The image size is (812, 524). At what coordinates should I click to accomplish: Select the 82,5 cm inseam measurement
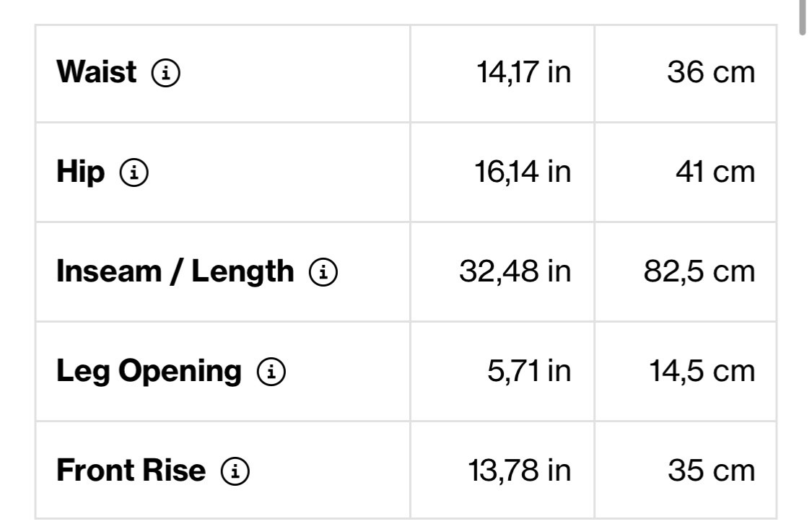pyautogui.click(x=699, y=272)
